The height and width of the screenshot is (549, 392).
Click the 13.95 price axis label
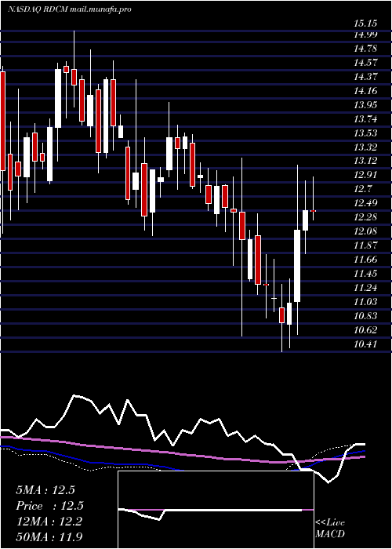[x=365, y=104]
